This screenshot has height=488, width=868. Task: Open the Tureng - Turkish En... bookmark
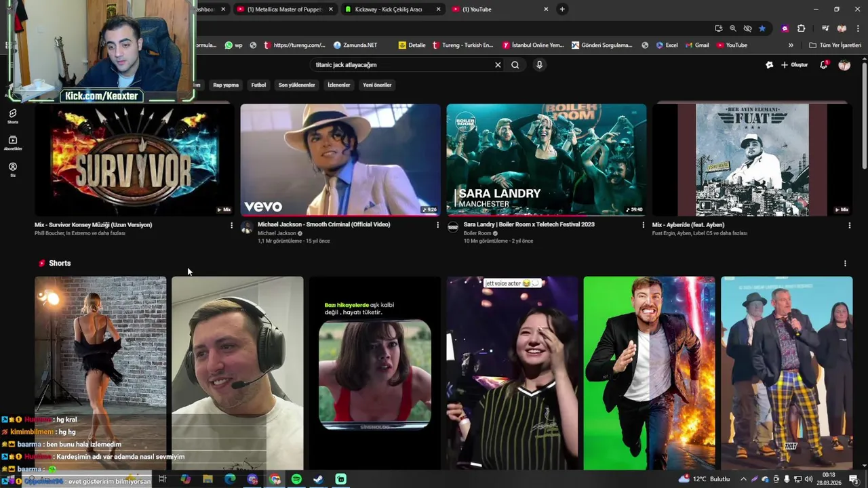pos(463,45)
